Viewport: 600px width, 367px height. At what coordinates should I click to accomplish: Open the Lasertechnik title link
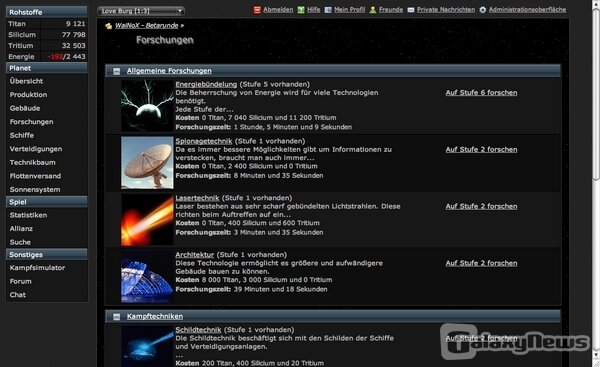pyautogui.click(x=197, y=198)
